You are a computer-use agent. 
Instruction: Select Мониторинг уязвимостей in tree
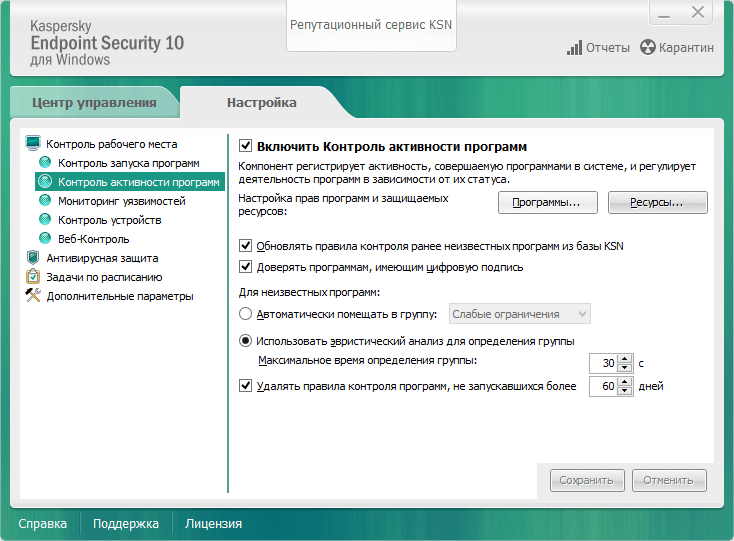(122, 201)
